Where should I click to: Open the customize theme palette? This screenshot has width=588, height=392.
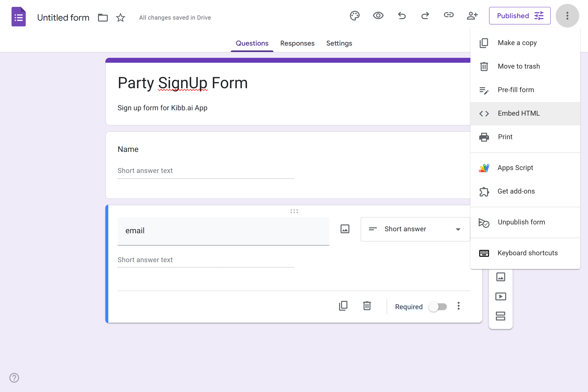pyautogui.click(x=355, y=16)
